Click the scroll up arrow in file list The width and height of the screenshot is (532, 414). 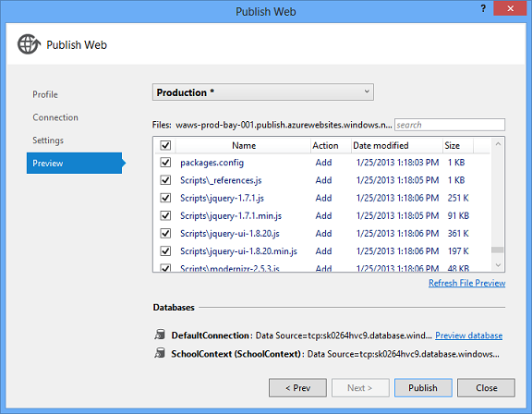pos(498,144)
